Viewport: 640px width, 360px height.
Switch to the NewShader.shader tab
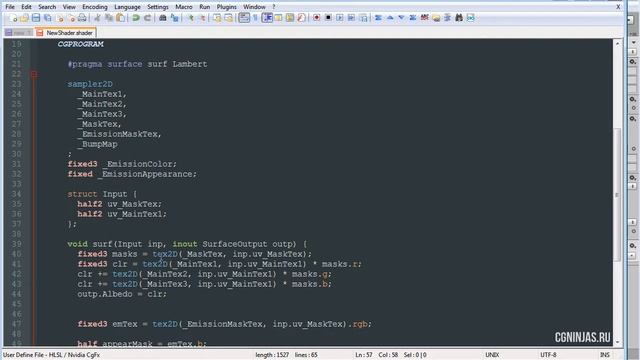coord(65,33)
